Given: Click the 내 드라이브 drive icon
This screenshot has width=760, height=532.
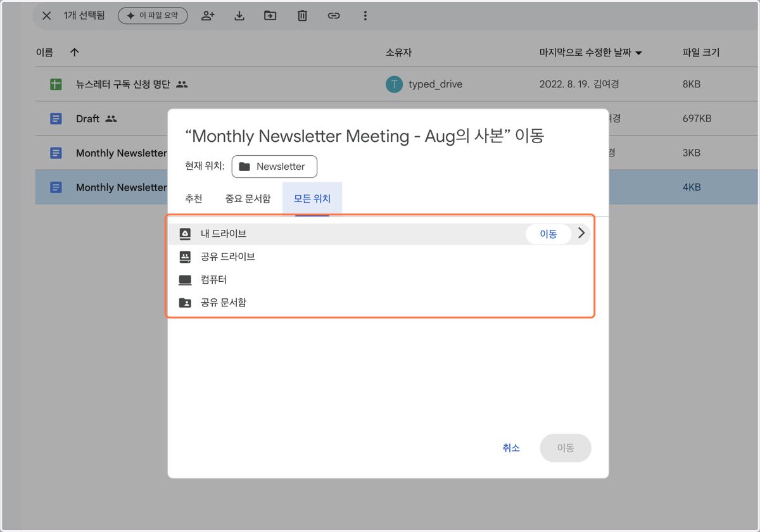Looking at the screenshot, I should [185, 234].
